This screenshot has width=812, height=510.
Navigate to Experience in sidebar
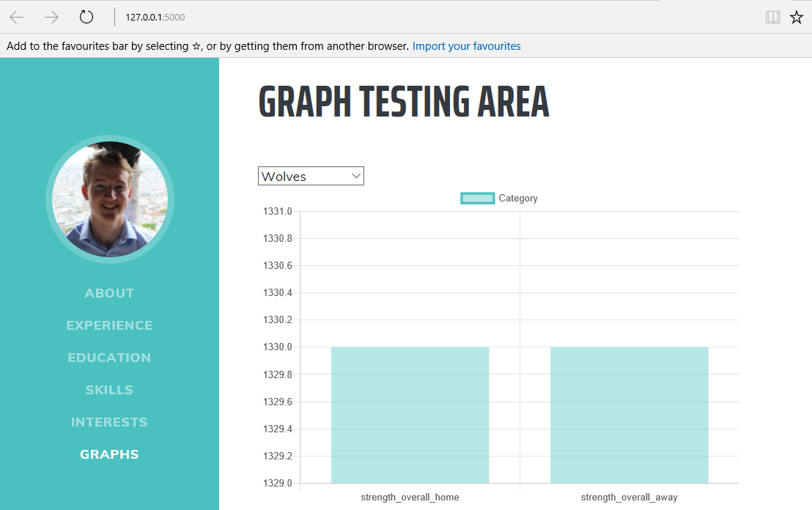click(x=109, y=325)
